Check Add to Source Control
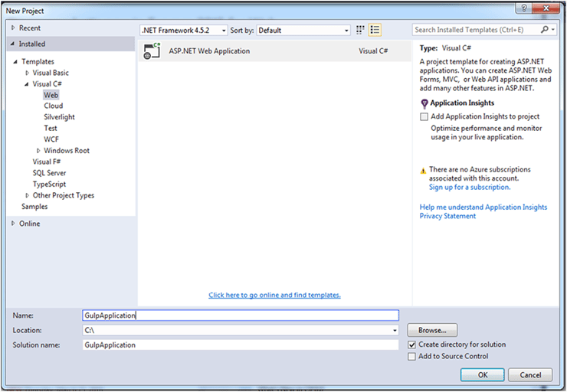The width and height of the screenshot is (567, 392). pyautogui.click(x=411, y=357)
